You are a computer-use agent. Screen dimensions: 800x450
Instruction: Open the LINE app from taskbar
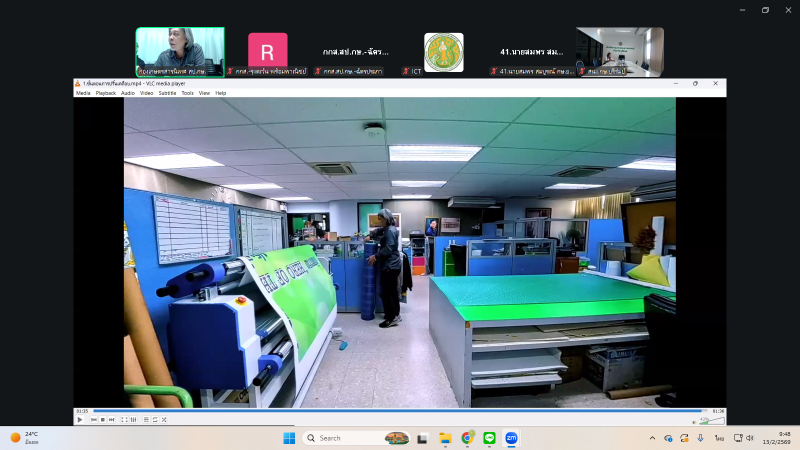point(489,438)
